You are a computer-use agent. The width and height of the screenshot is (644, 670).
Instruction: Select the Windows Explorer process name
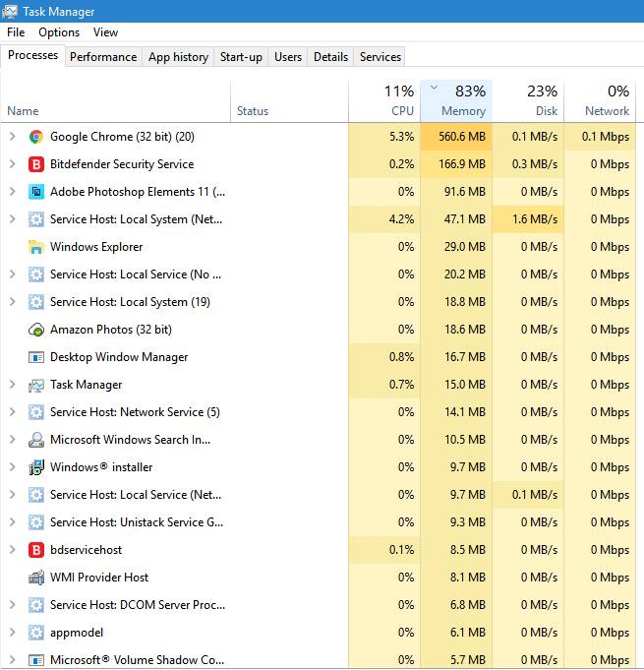click(96, 247)
